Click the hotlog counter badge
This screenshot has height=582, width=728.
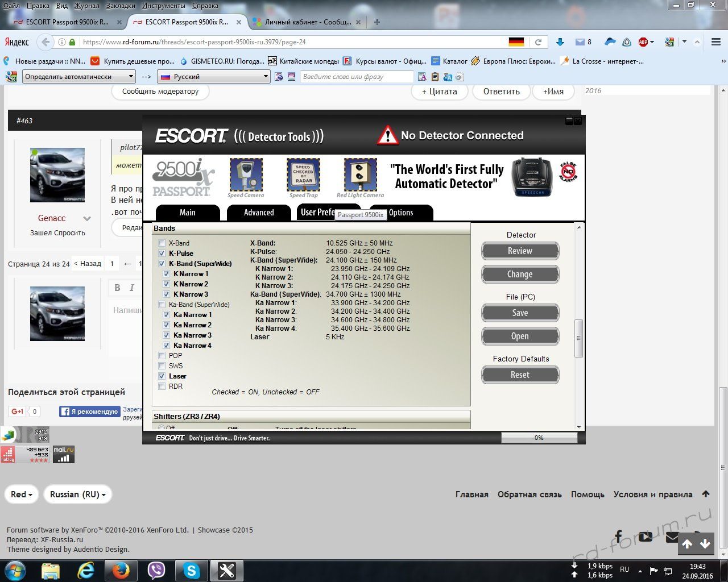(25, 454)
